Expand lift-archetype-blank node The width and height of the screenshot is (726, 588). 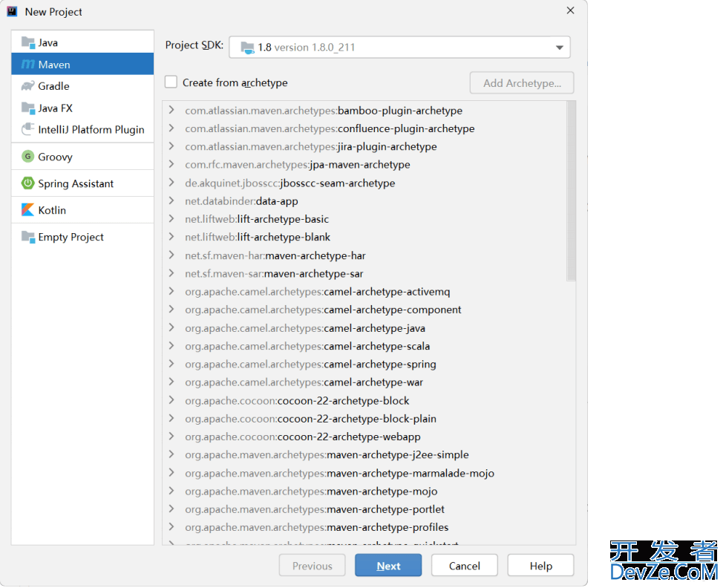coord(171,237)
